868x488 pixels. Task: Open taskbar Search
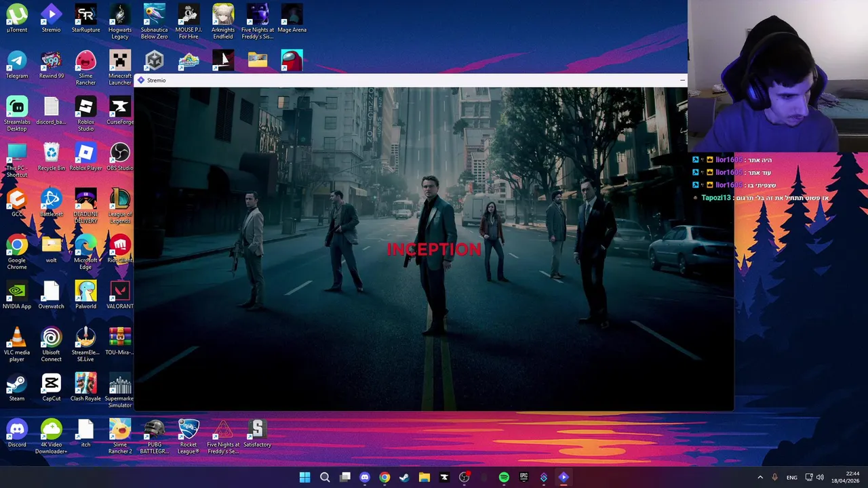pyautogui.click(x=325, y=477)
